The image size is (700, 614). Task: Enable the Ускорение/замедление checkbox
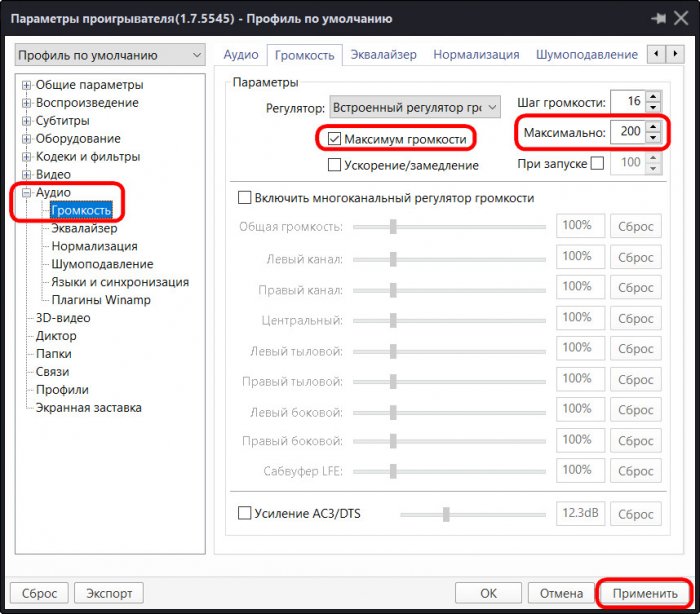click(x=335, y=165)
